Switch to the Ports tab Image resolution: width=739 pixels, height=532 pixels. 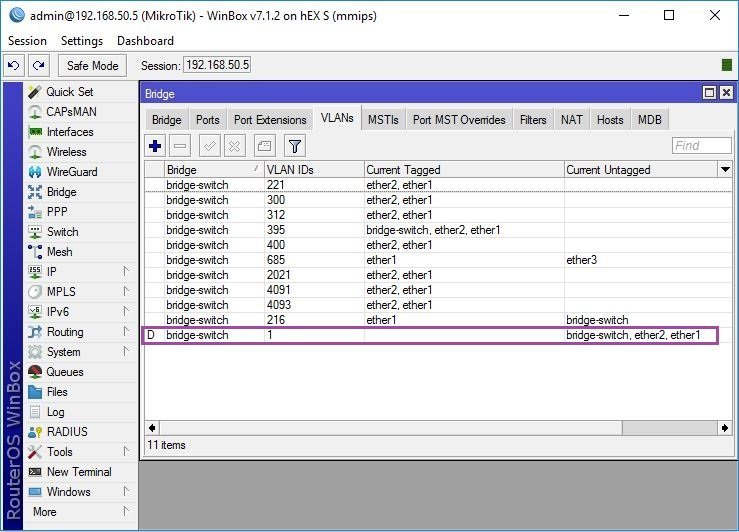[x=207, y=120]
